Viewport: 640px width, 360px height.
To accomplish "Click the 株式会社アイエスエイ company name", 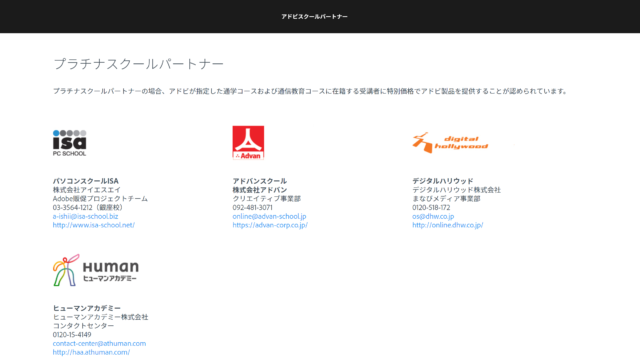I will point(87,190).
